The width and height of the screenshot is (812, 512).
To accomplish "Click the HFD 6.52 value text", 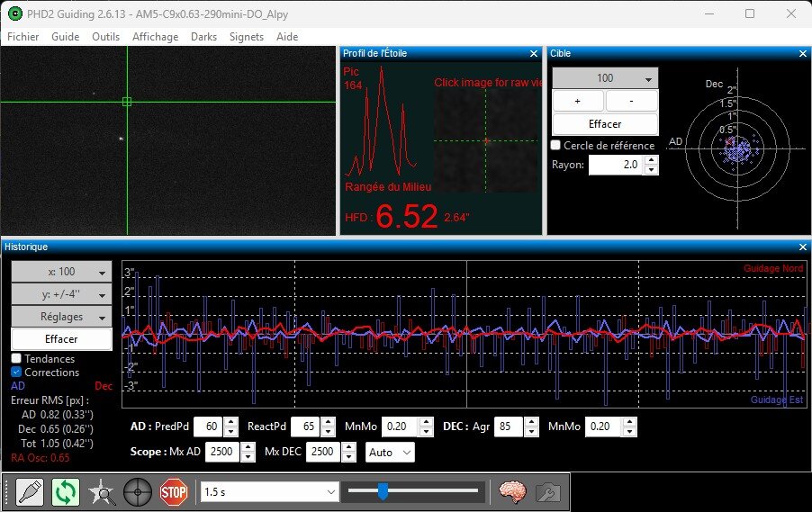I will (x=407, y=216).
